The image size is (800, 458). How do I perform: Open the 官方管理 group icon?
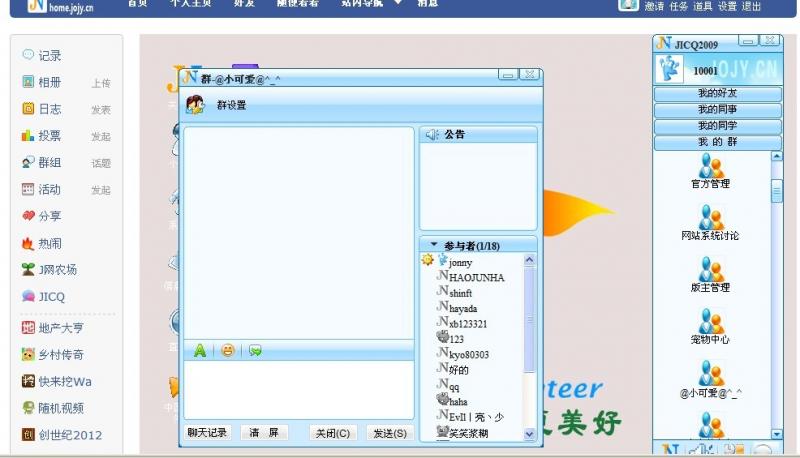(x=711, y=165)
